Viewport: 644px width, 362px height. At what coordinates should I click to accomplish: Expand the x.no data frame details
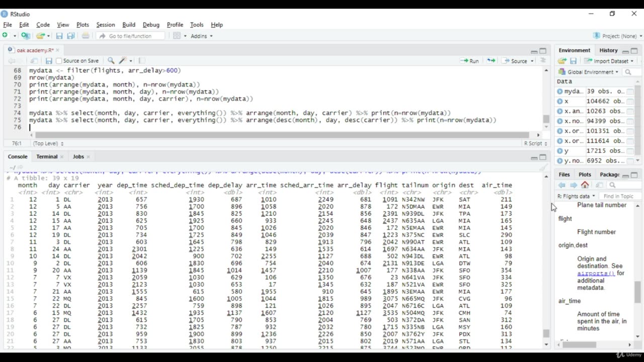pyautogui.click(x=560, y=121)
